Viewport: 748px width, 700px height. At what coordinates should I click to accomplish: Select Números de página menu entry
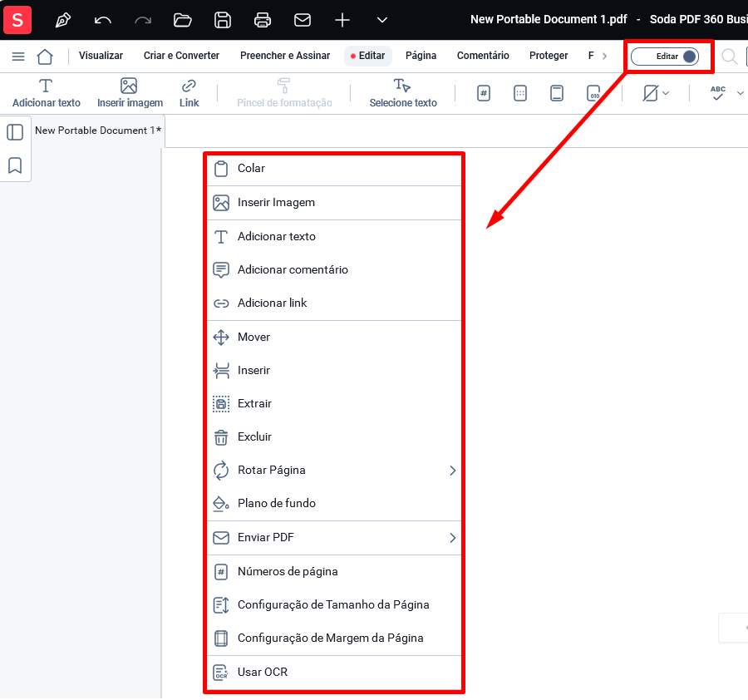click(334, 572)
